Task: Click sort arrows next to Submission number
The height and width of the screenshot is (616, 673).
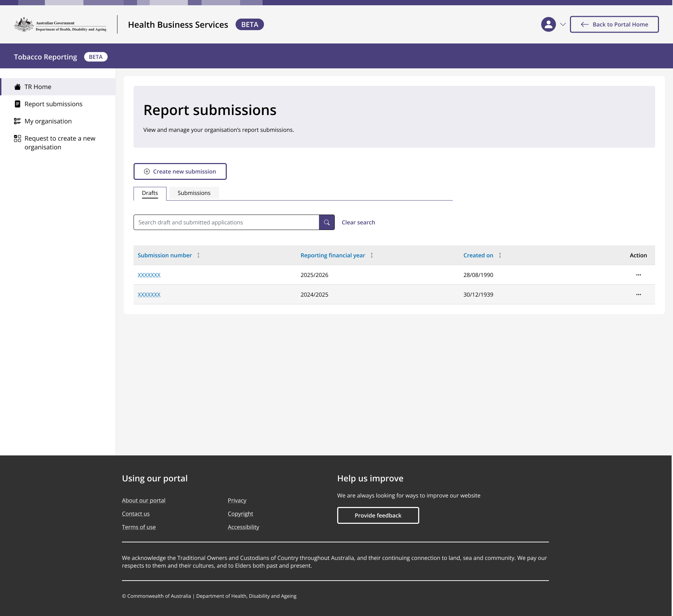Action: [x=198, y=255]
